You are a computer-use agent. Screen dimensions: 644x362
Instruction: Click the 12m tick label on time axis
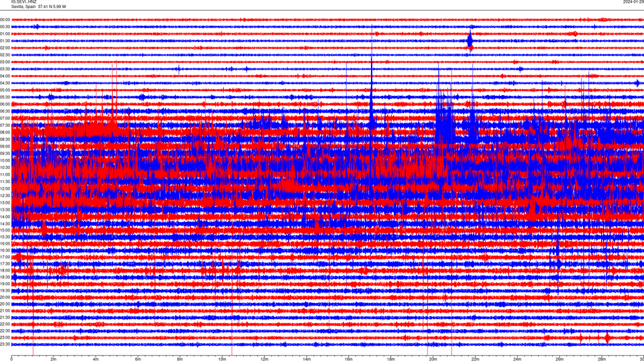[x=264, y=359]
